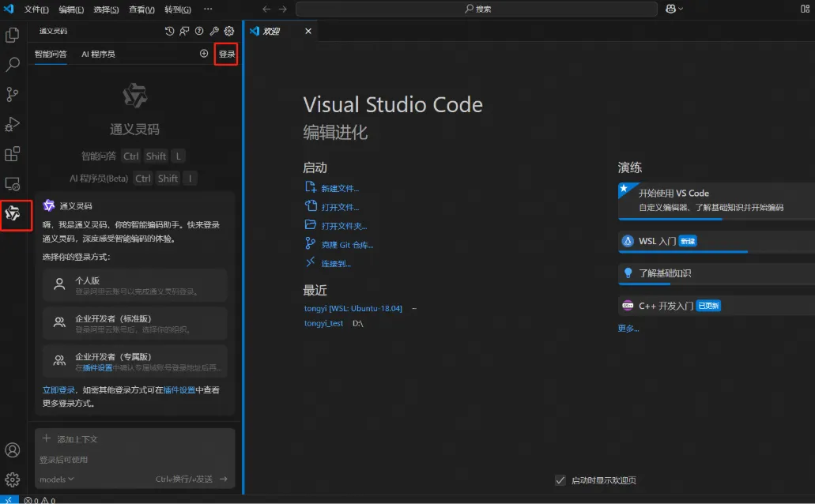Open Remote Explorer view in activity bar
The image size is (815, 504).
click(12, 184)
